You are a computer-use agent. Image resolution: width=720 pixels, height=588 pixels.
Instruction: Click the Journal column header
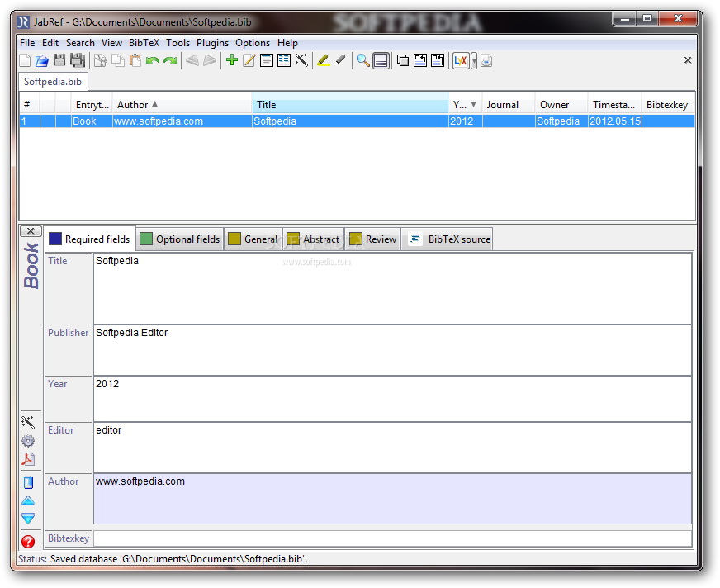tap(509, 105)
